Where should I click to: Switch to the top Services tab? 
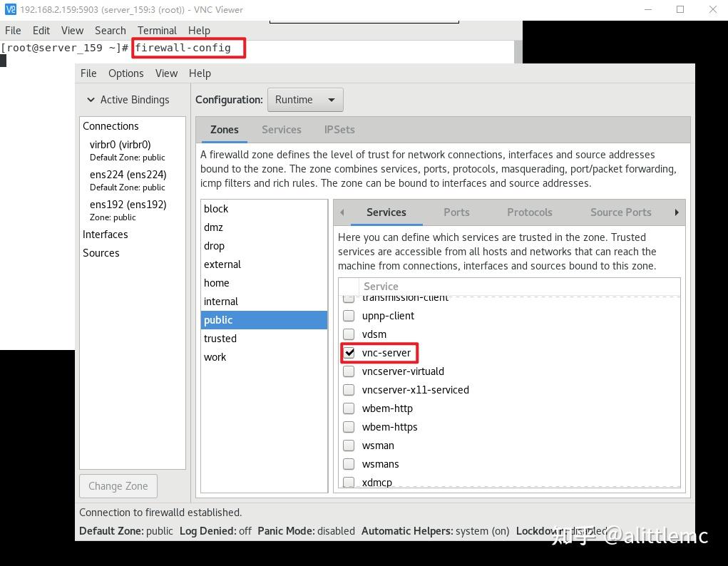click(282, 130)
